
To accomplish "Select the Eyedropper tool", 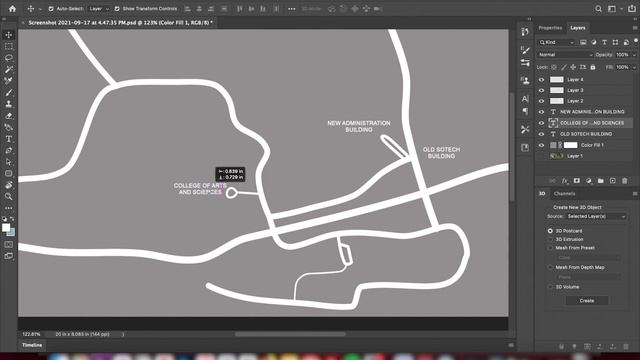I will click(x=9, y=81).
